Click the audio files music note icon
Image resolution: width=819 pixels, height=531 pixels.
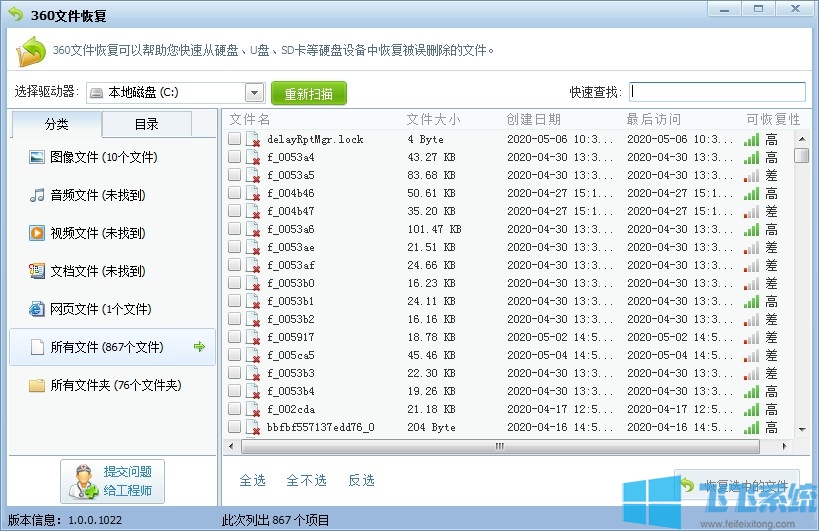(37, 195)
